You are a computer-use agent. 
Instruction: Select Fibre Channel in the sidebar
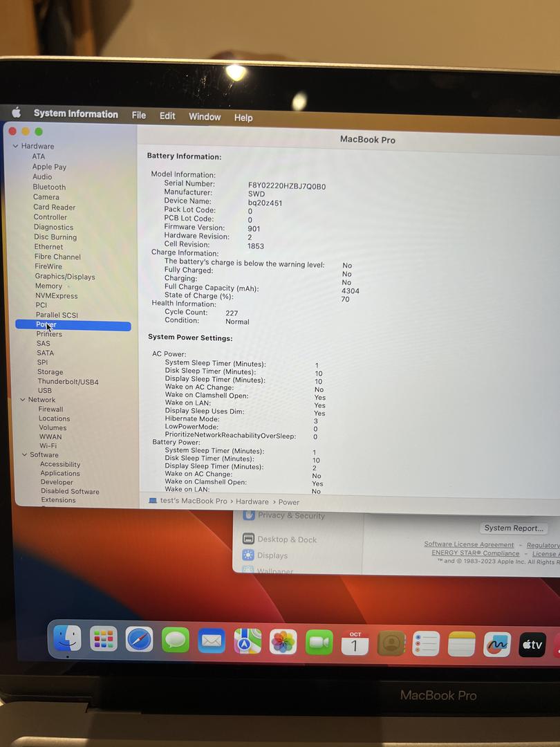57,257
